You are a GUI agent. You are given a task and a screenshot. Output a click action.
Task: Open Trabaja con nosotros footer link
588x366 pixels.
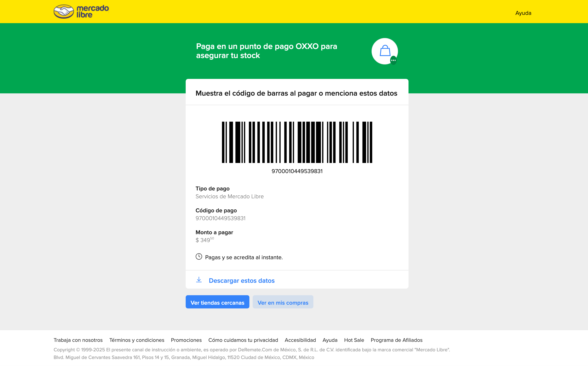pos(78,340)
